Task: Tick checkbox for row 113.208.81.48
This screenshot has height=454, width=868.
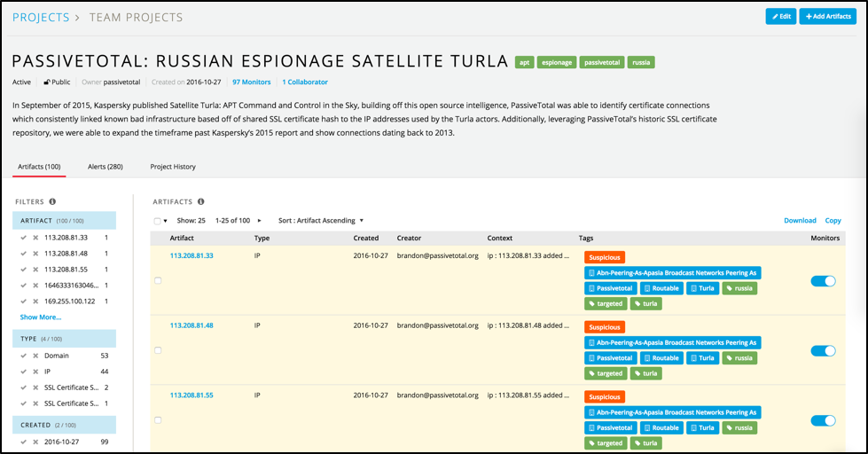Action: click(158, 350)
